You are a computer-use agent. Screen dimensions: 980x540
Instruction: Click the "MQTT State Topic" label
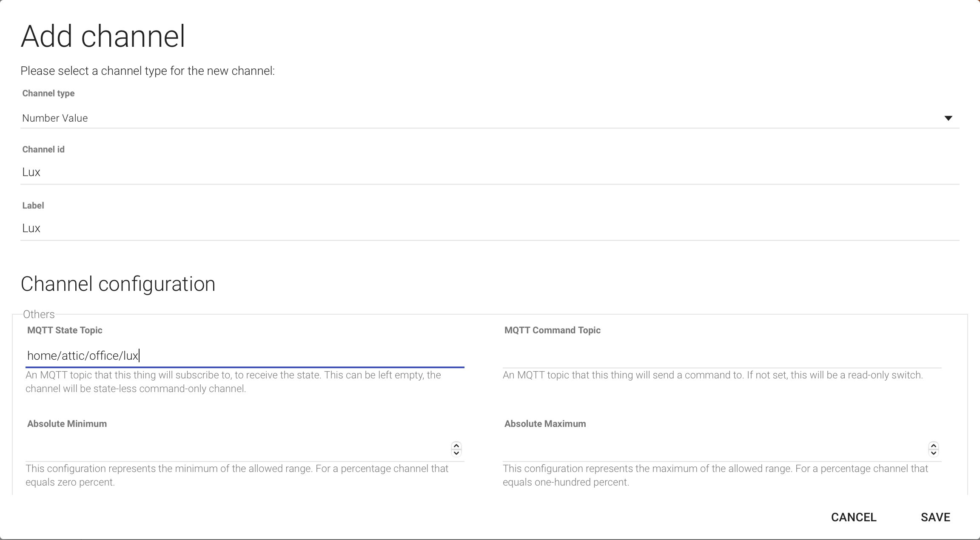65,330
